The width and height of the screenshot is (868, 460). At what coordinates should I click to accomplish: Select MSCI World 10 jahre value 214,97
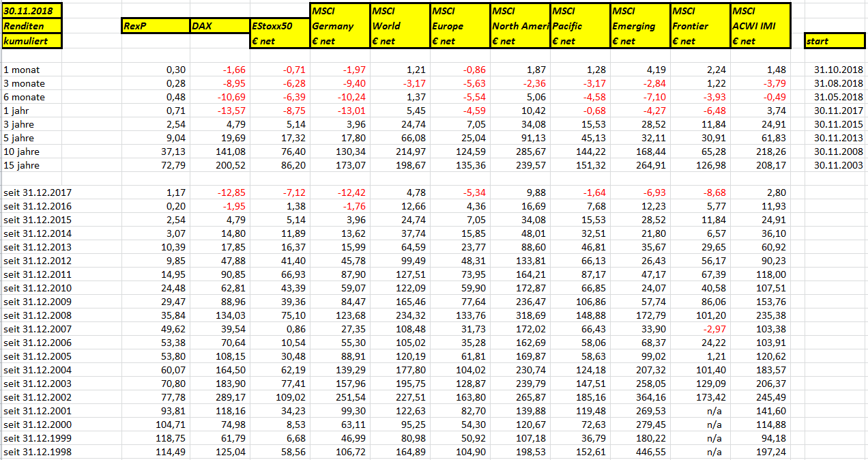(x=411, y=152)
